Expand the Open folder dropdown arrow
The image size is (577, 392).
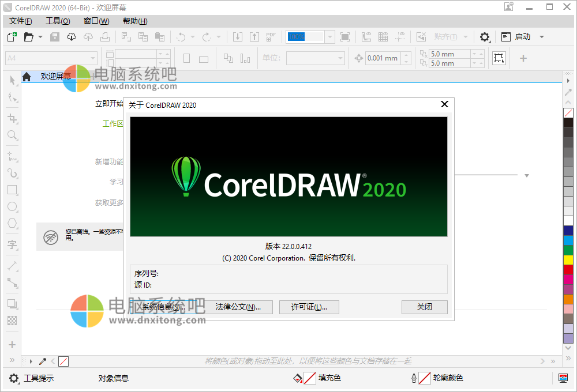[40, 37]
